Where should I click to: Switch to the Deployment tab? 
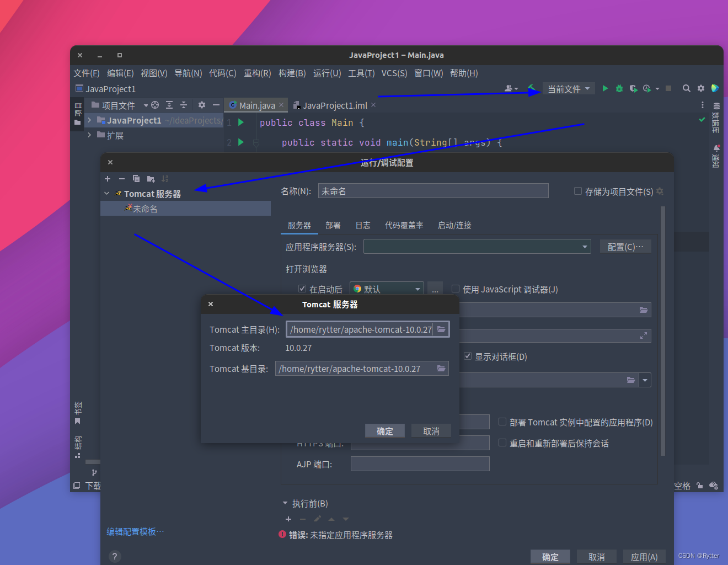click(x=333, y=225)
